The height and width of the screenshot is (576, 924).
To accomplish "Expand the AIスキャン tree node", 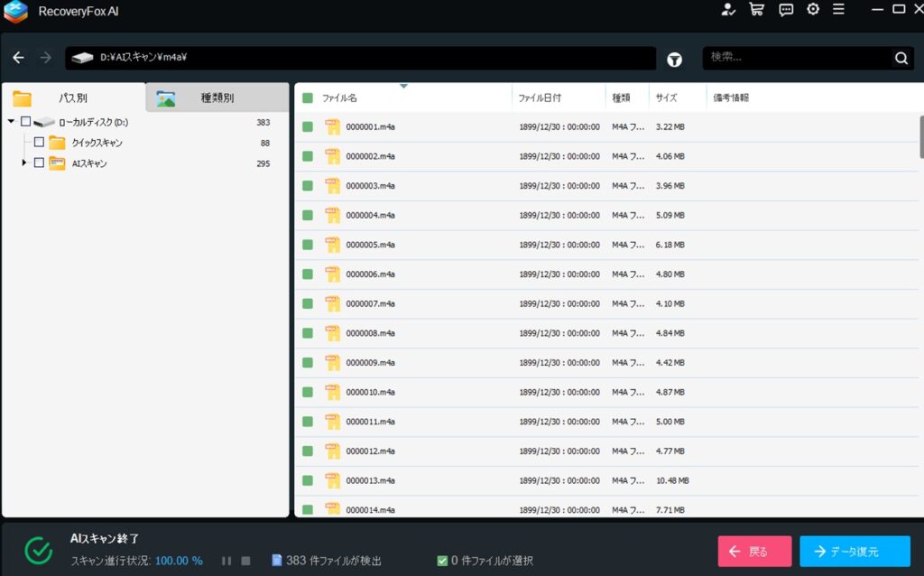I will [24, 163].
